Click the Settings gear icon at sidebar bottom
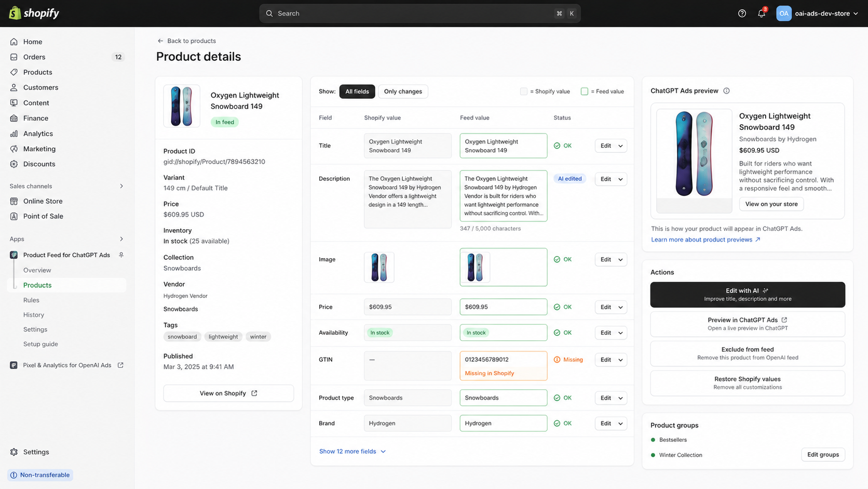Viewport: 868px width, 489px height. pos(14,452)
